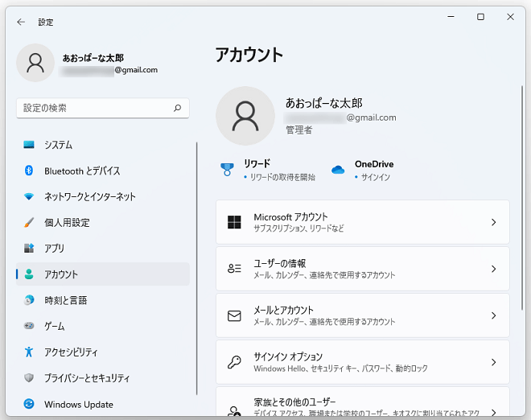This screenshot has height=420, width=531.
Task: Select 個人用設定 in sidebar
Action: pyautogui.click(x=103, y=223)
